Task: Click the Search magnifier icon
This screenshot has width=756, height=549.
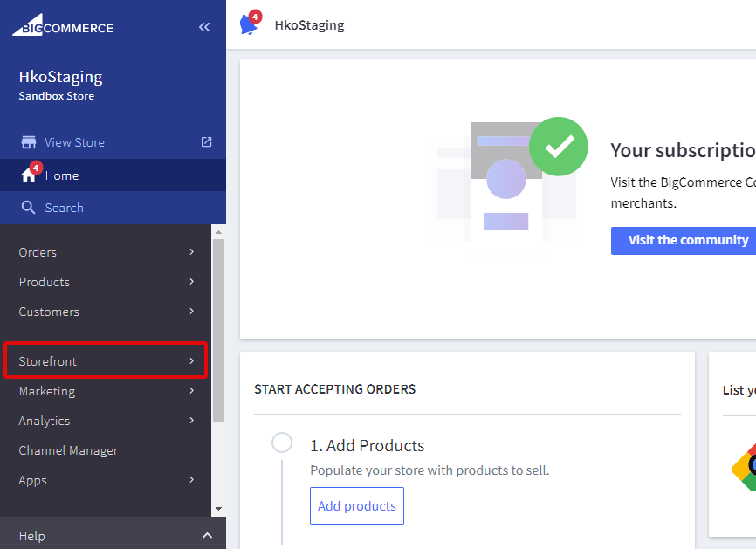Action: click(29, 208)
